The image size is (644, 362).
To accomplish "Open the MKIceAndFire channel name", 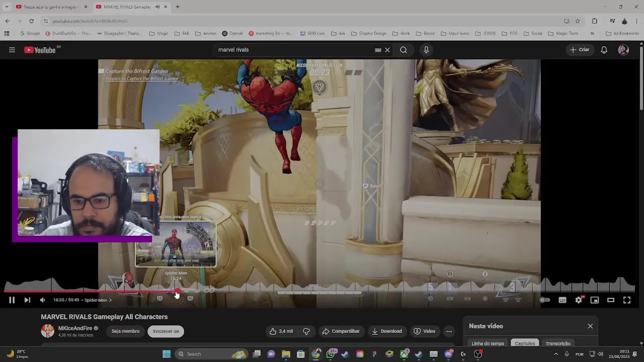I will click(x=75, y=328).
